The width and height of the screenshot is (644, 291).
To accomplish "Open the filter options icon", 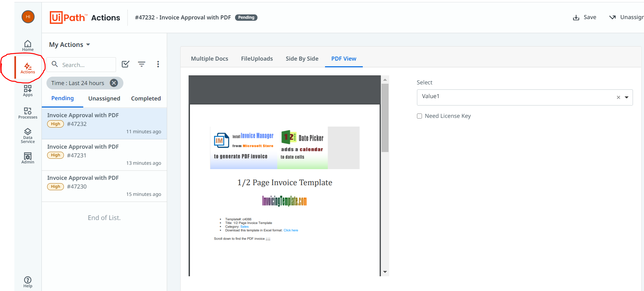I will click(142, 64).
